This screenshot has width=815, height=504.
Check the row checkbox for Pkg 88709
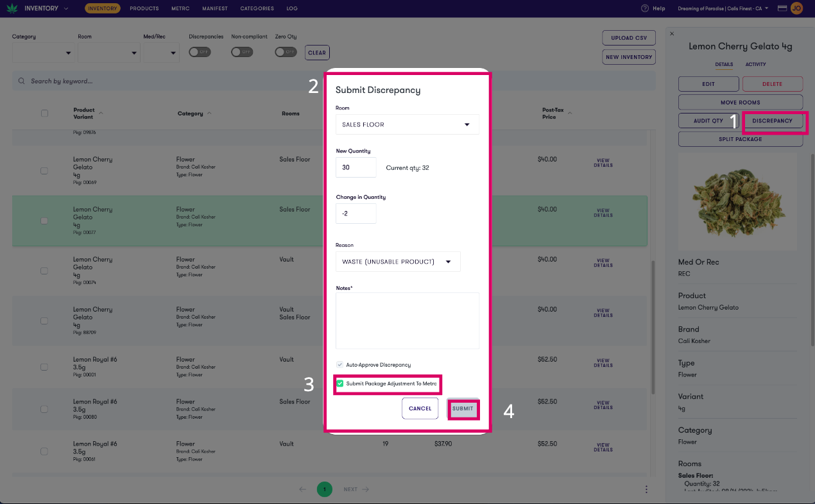[44, 321]
